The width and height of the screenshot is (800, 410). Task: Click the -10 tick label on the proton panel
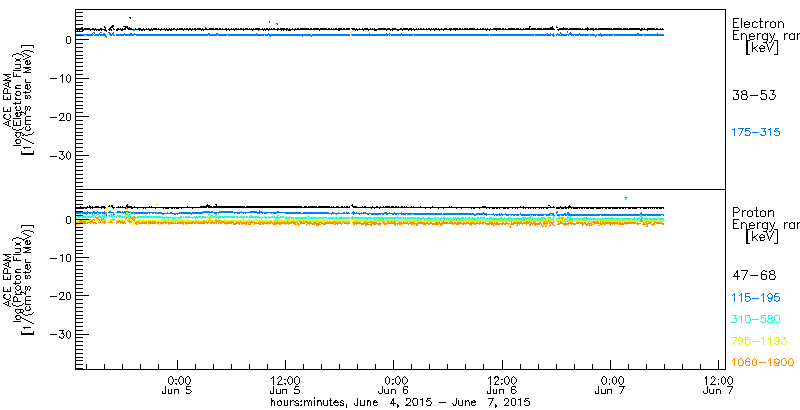coord(60,258)
